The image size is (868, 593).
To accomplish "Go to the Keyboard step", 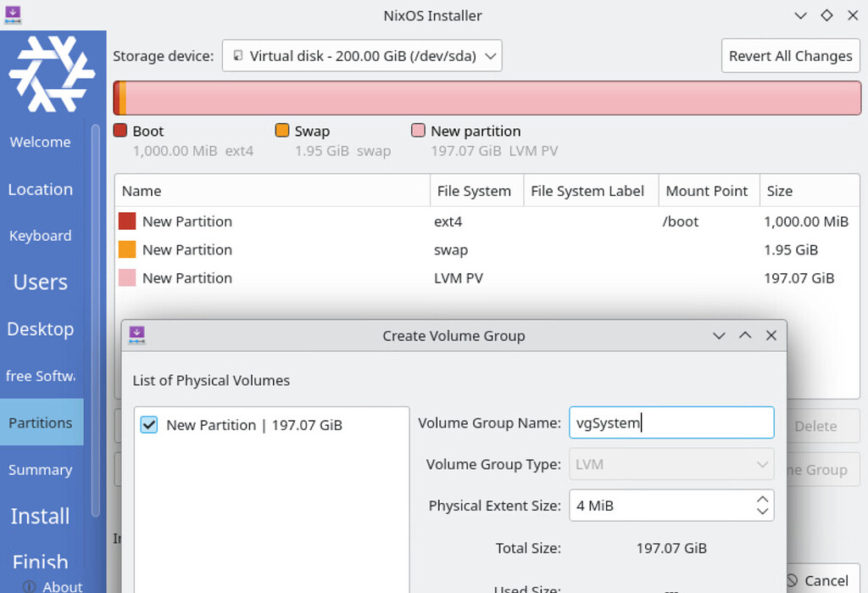I will click(x=41, y=236).
